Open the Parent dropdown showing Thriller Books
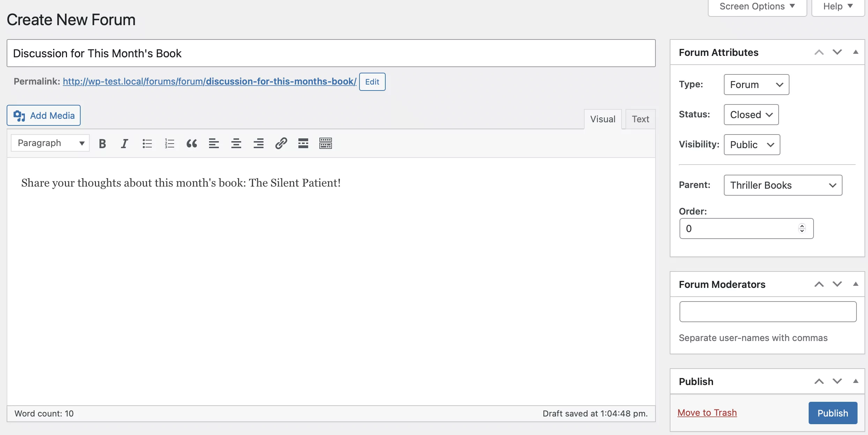Image resolution: width=868 pixels, height=435 pixels. click(x=783, y=185)
